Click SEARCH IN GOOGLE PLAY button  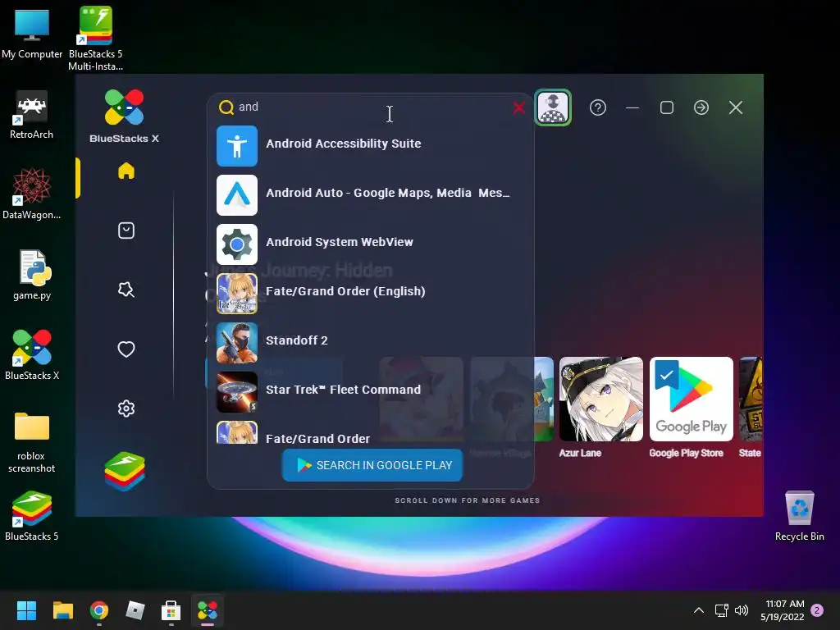point(372,465)
